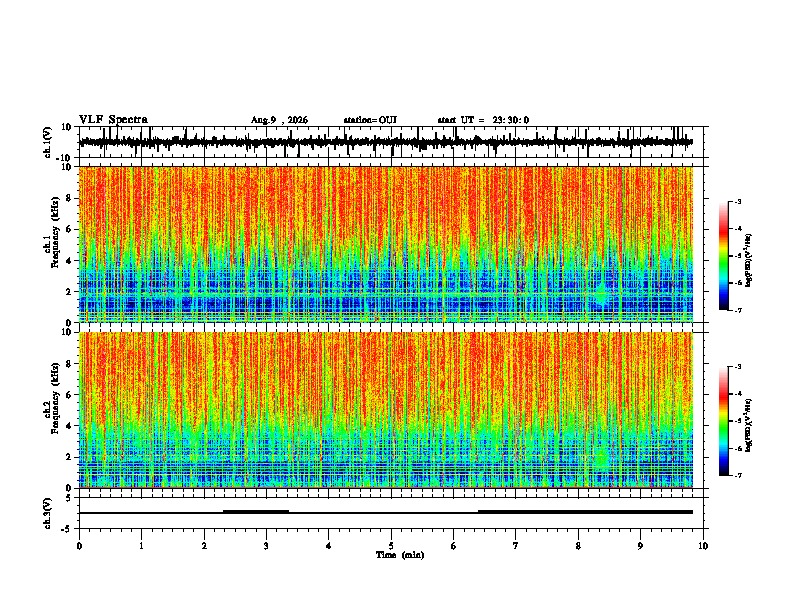
Task: Click the ch.2 color scale log(PSD) unit label
Action: point(749,426)
